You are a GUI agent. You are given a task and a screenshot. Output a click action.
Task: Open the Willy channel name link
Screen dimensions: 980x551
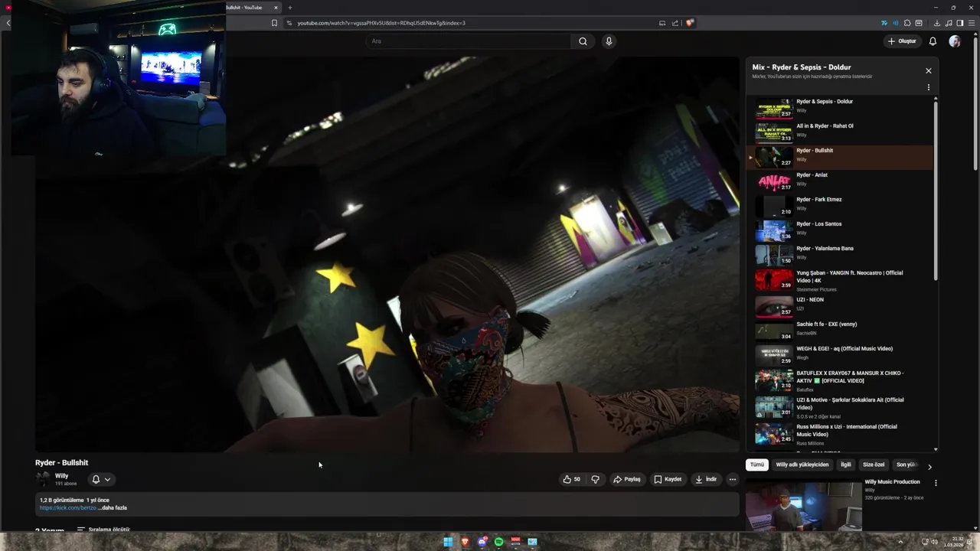click(x=61, y=476)
